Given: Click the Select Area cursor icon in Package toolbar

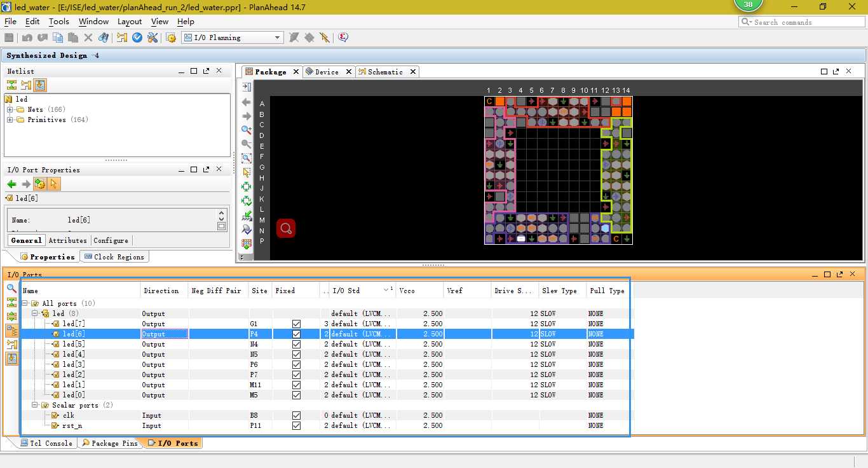Looking at the screenshot, I should pyautogui.click(x=247, y=172).
